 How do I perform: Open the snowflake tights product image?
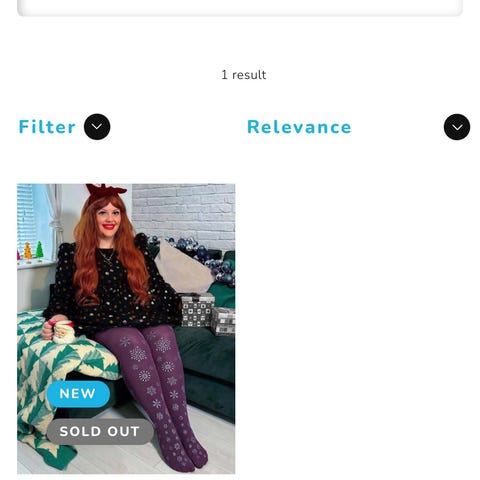[x=126, y=328]
